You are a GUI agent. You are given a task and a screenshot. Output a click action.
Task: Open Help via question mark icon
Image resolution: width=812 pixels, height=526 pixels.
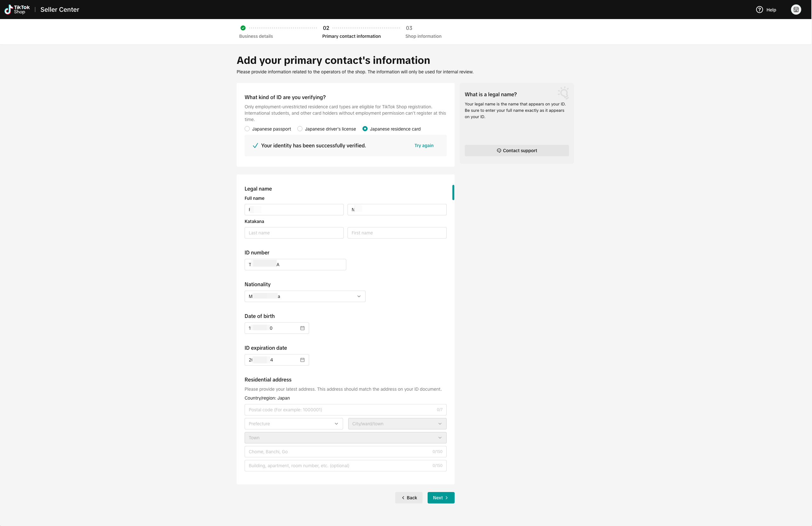[x=759, y=10]
